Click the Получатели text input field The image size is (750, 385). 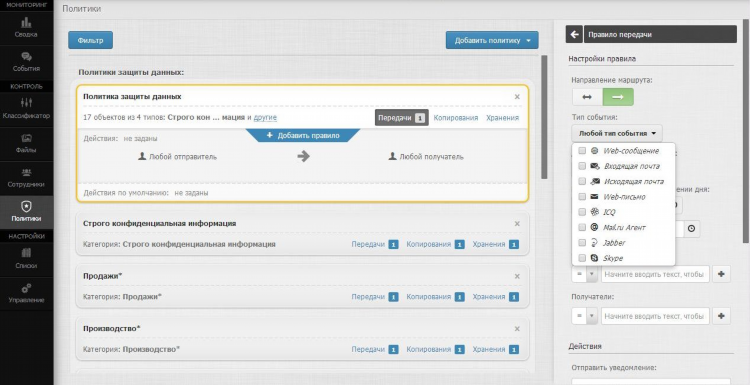pos(655,316)
